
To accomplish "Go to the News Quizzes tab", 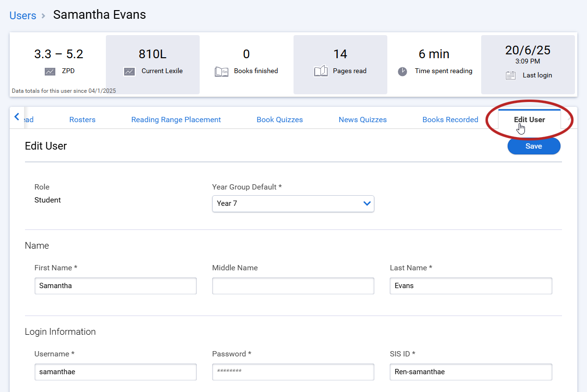I will pos(363,120).
